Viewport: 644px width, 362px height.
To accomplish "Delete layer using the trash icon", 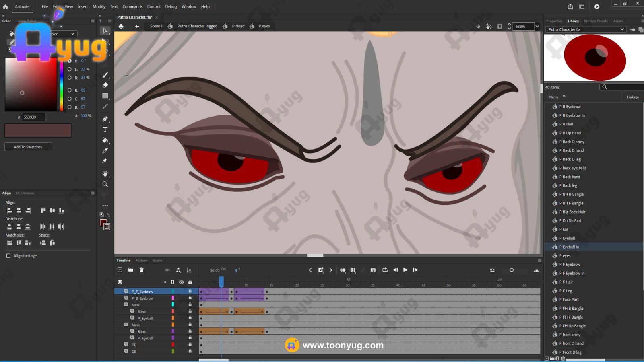I will coord(141,270).
